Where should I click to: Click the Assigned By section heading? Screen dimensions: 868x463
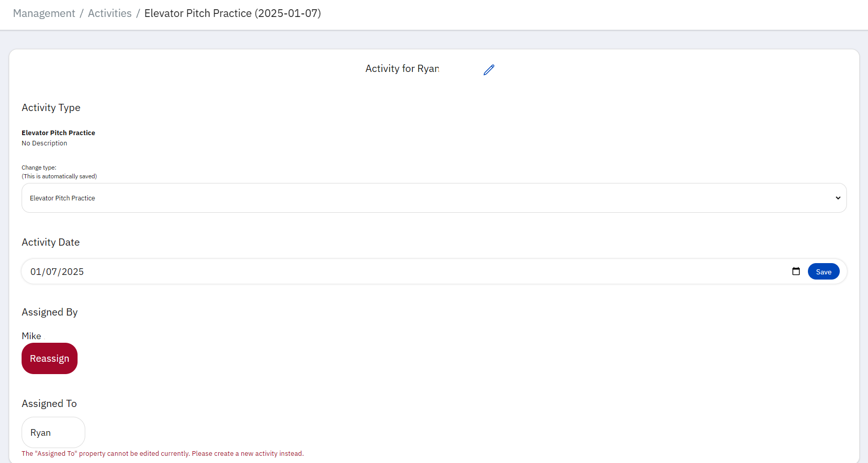49,312
